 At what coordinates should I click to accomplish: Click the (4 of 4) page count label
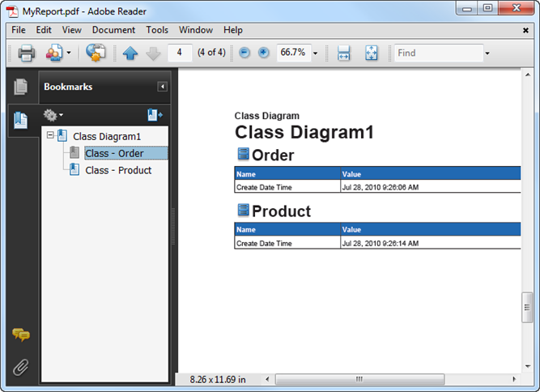point(211,53)
